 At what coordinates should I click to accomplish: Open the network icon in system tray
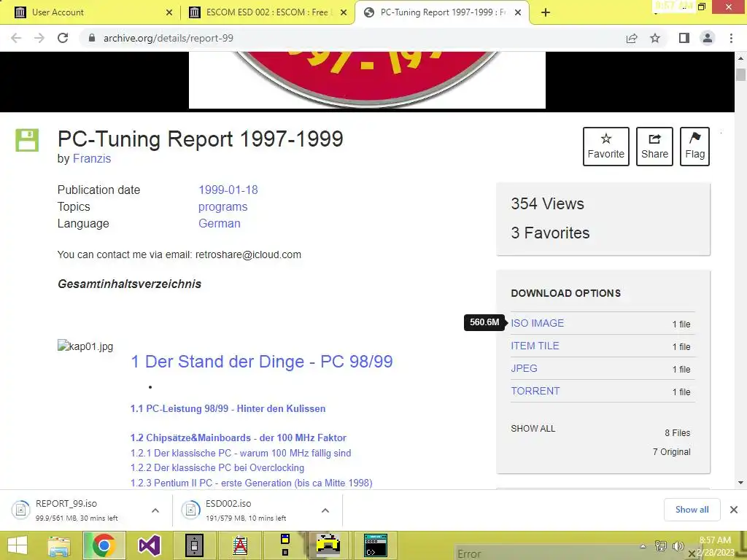coord(661,546)
